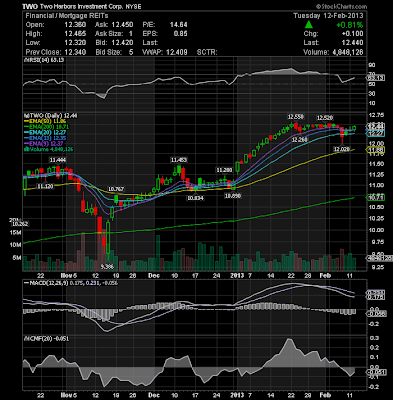Click the green up-arrow price change icon
The image size is (393, 400).
click(x=308, y=24)
